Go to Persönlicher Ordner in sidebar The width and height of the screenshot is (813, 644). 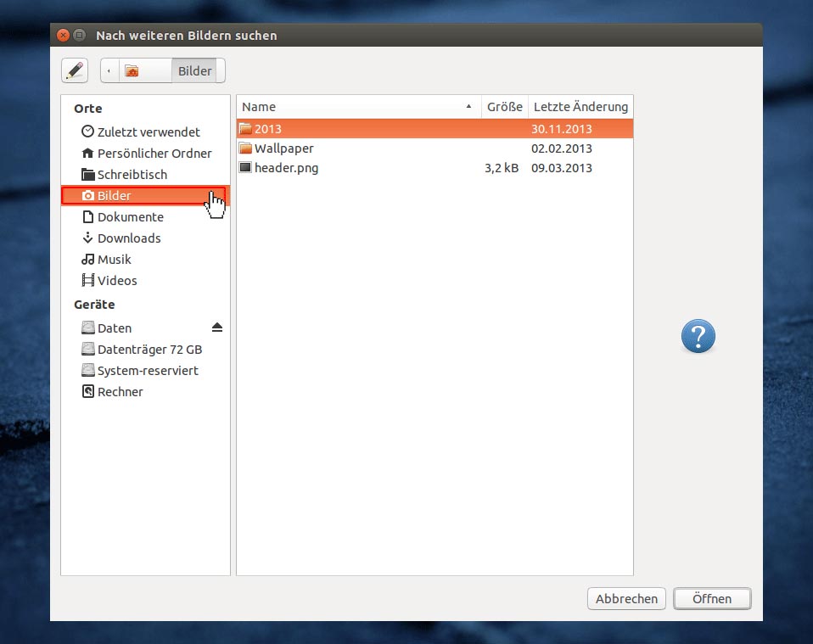coord(145,153)
